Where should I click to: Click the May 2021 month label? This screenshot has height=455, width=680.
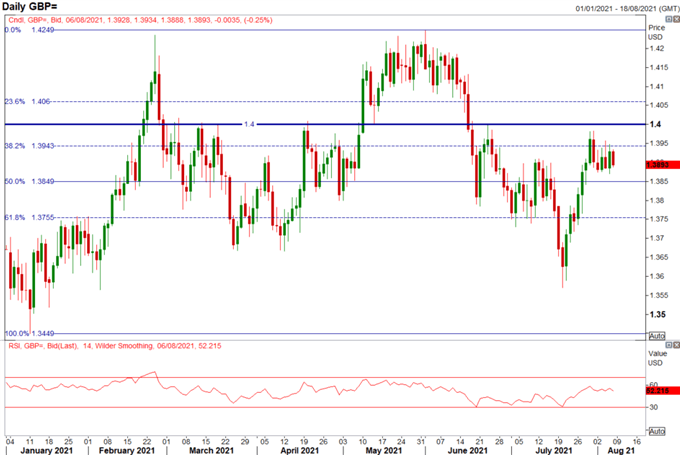383,451
